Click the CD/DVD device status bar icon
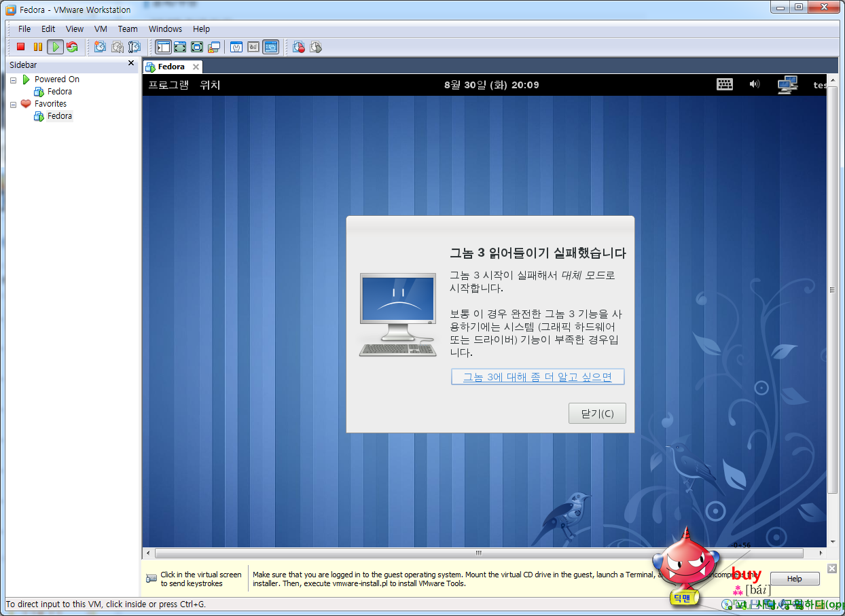845x616 pixels. tap(726, 604)
